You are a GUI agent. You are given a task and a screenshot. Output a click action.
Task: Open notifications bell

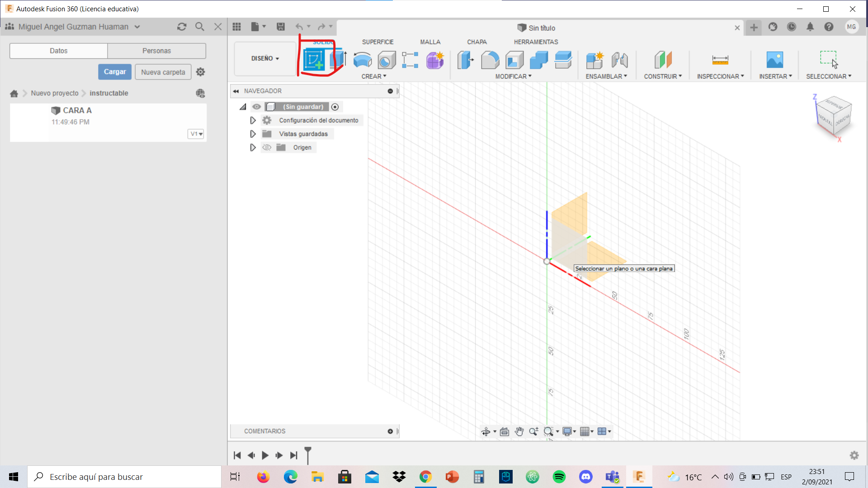click(x=810, y=27)
